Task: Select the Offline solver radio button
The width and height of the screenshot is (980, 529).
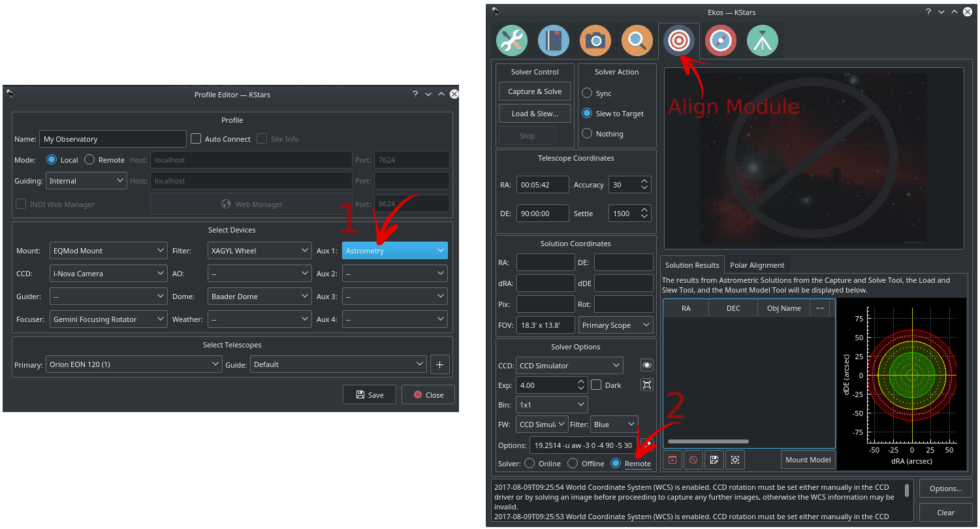Action: tap(573, 464)
